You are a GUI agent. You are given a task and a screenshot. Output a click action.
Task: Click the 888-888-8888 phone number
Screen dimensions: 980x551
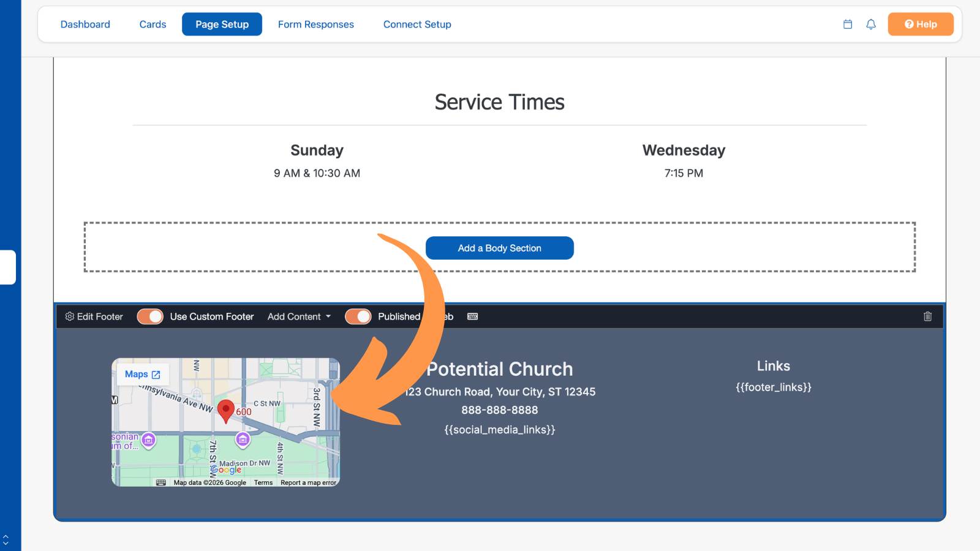(x=500, y=410)
